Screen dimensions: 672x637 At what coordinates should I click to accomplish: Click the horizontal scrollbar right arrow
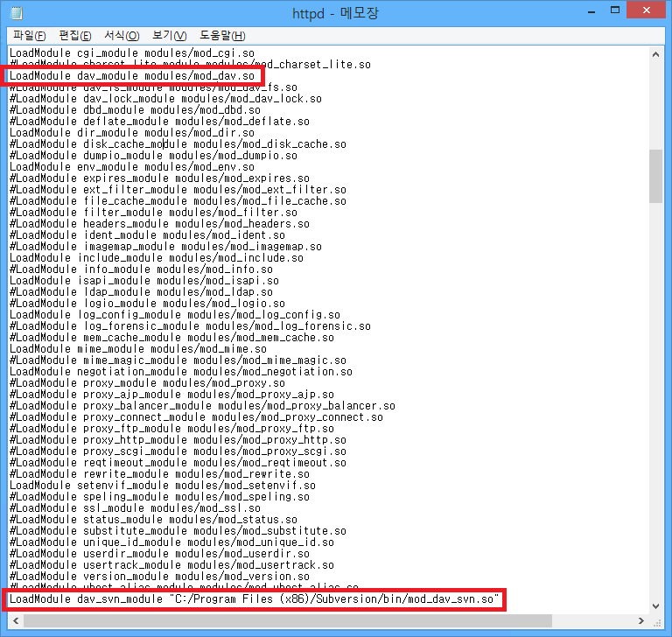coord(640,620)
